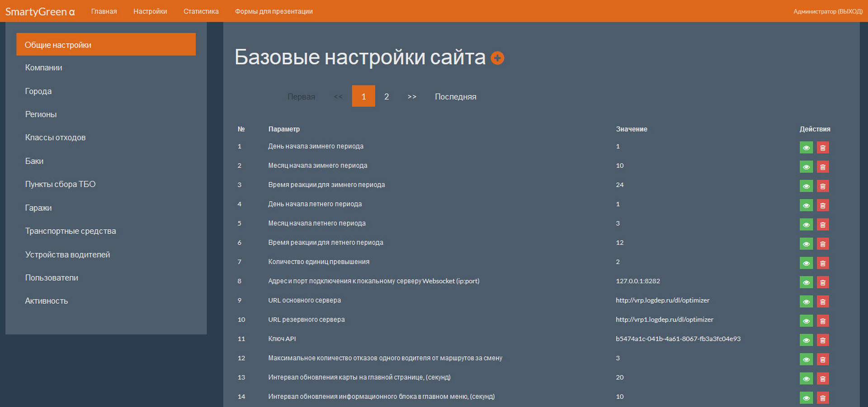This screenshot has width=868, height=407.
Task: Delete row 6 summer reaction time setting
Action: coord(823,244)
